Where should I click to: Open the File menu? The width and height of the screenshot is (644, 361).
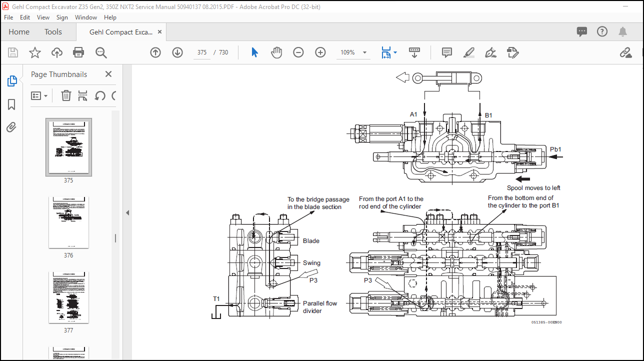[x=9, y=17]
